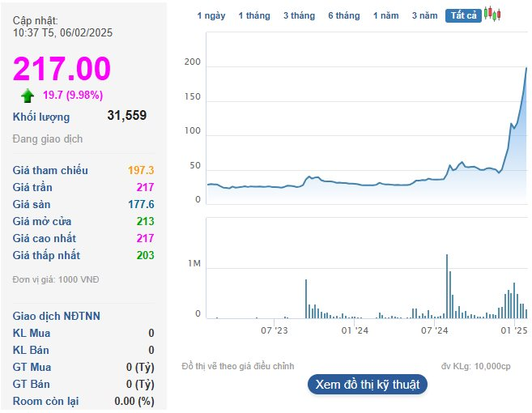The height and width of the screenshot is (413, 532).
Task: Open Xem đồ thị kỹ thuật button
Action: click(368, 385)
